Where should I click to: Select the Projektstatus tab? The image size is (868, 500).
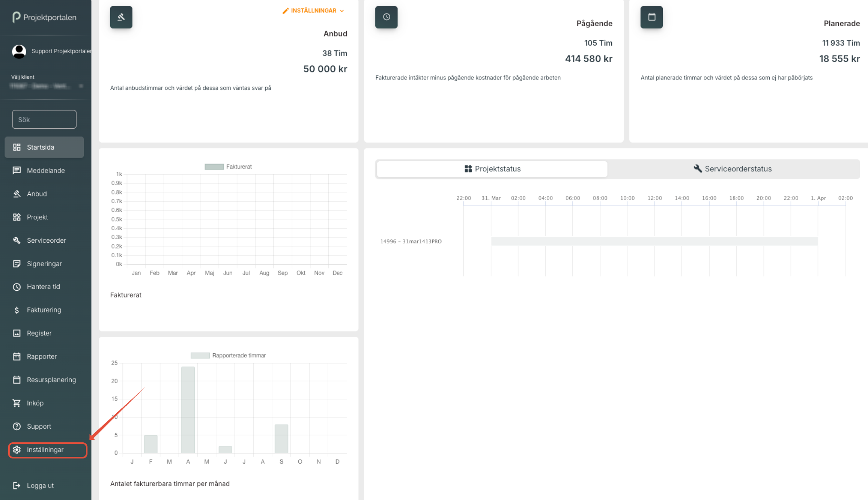(x=492, y=169)
